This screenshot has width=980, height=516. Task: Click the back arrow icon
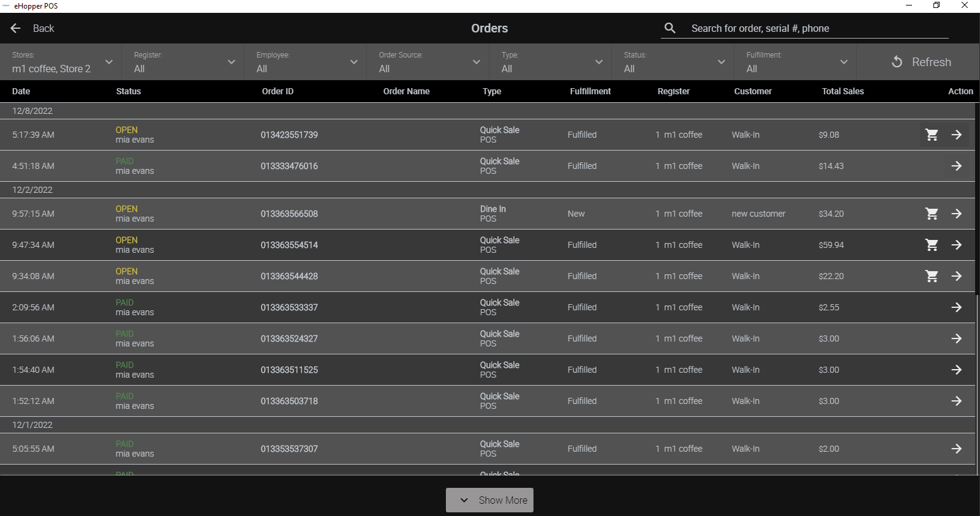pyautogui.click(x=16, y=28)
